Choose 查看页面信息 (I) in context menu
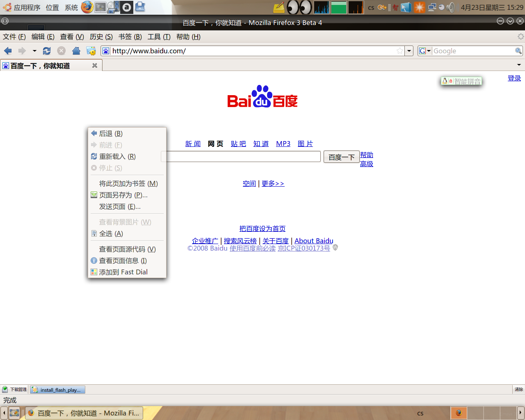525x420 pixels. (x=127, y=261)
